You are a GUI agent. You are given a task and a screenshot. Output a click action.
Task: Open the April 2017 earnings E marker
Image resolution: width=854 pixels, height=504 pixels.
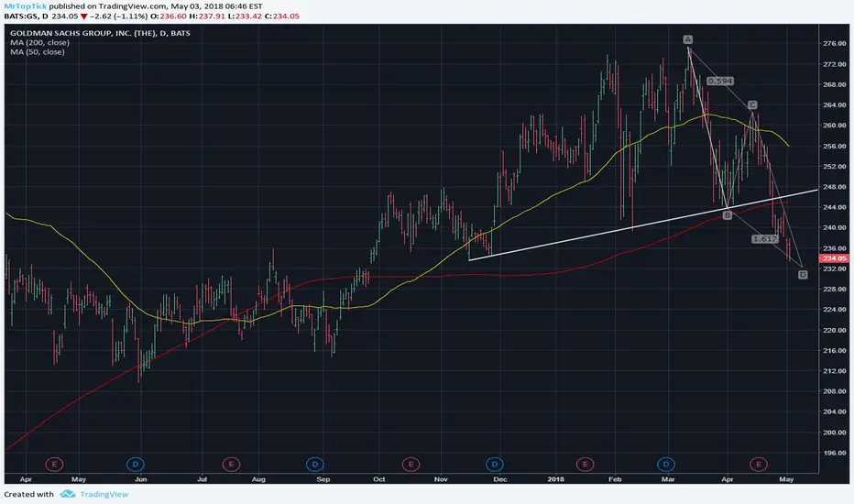pos(54,465)
